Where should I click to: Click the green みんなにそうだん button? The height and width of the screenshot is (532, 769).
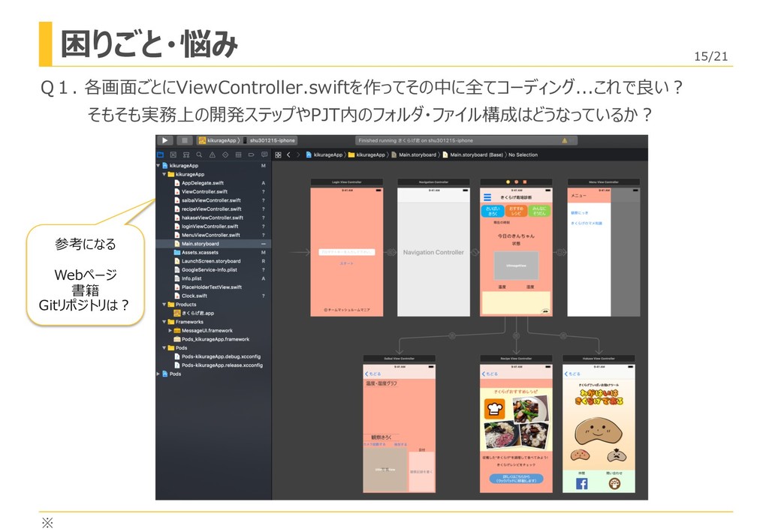tap(539, 211)
